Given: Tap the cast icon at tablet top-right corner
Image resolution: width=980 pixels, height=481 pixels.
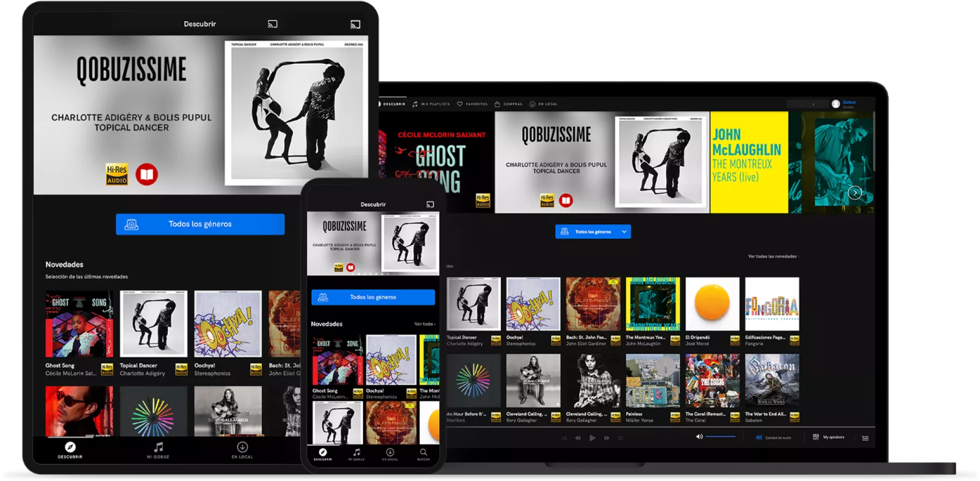Looking at the screenshot, I should click(355, 24).
